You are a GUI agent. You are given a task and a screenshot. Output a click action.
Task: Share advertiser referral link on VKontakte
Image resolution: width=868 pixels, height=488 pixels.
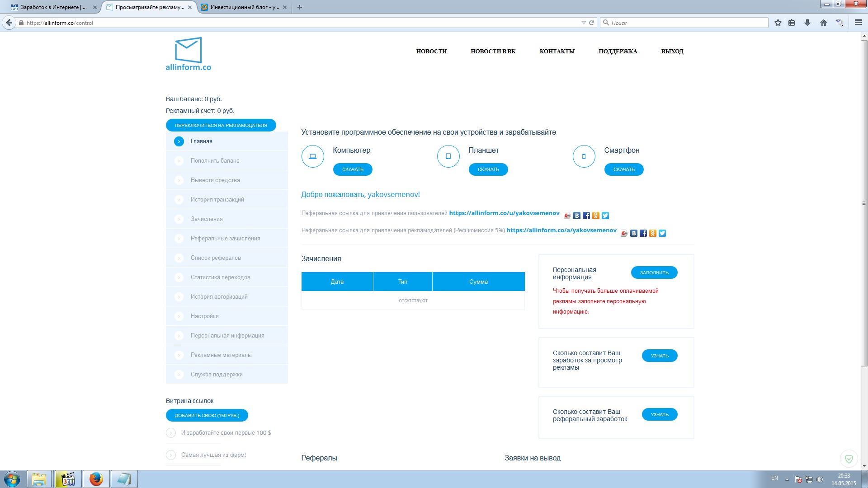634,233
